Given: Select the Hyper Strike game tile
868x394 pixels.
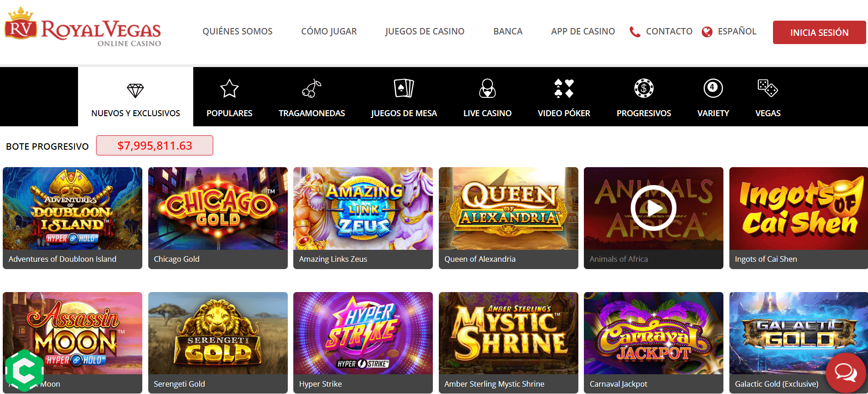Looking at the screenshot, I should click(x=363, y=342).
